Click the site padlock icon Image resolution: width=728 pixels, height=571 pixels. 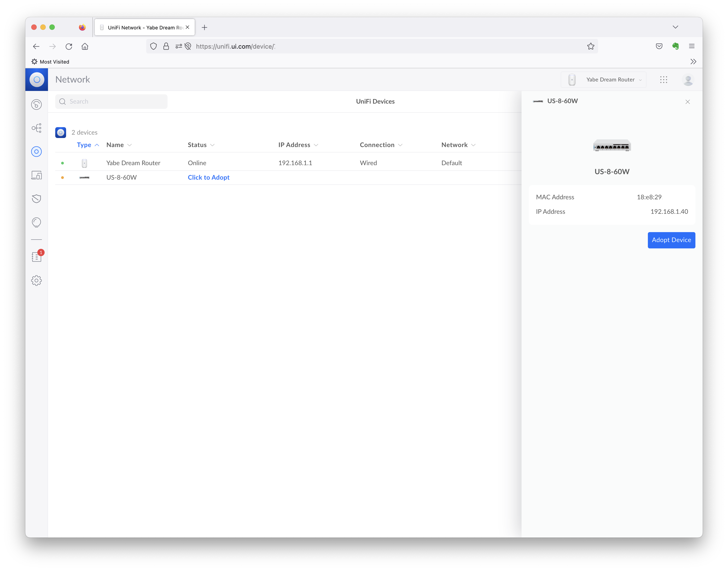point(166,46)
